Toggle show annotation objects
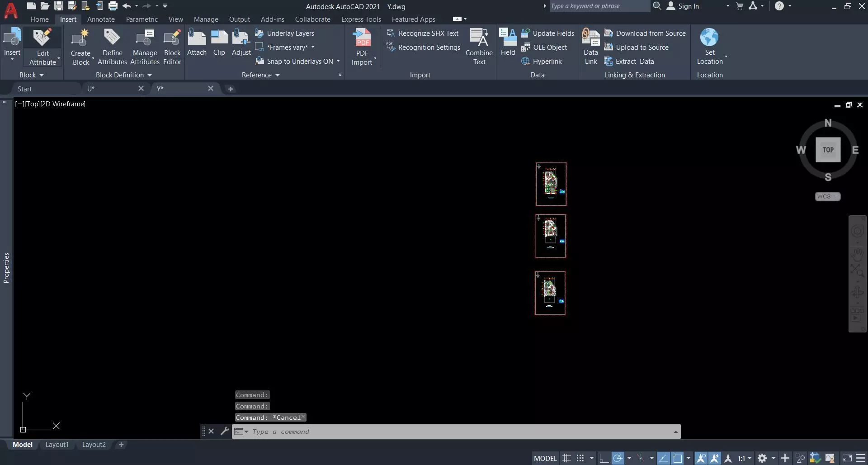 701,458
